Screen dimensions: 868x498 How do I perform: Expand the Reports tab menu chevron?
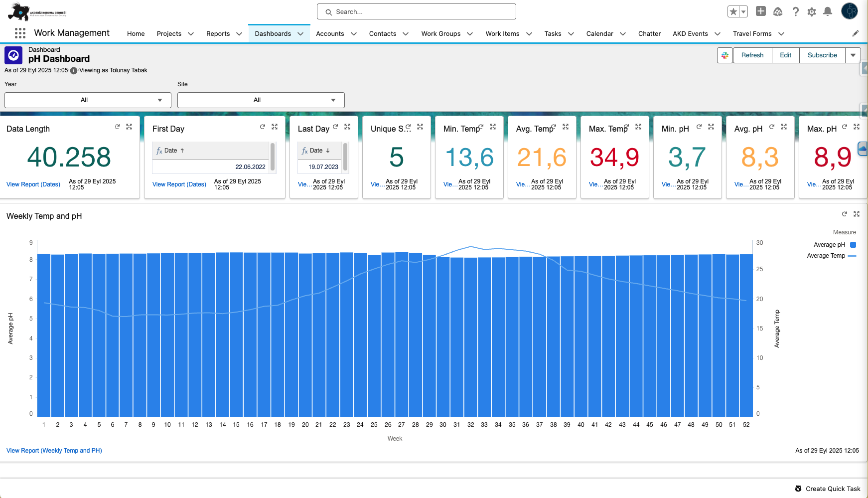(x=239, y=34)
